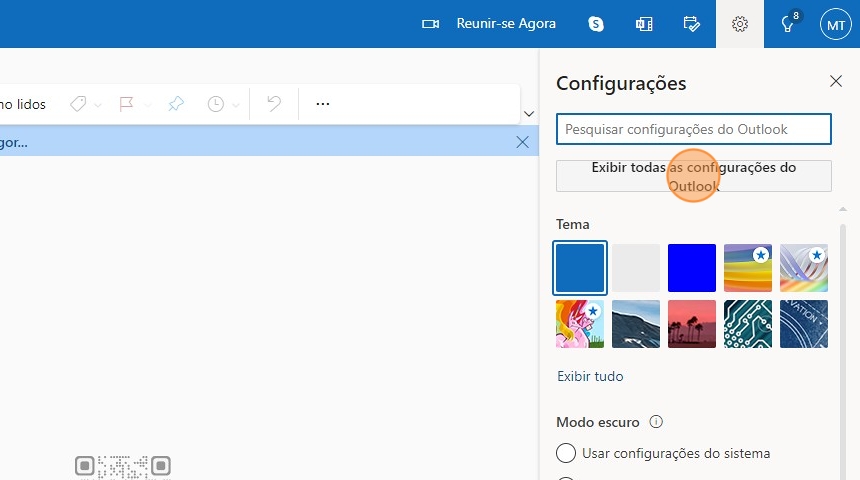Click the undo arrow in the toolbar
Image resolution: width=860 pixels, height=480 pixels.
point(273,104)
